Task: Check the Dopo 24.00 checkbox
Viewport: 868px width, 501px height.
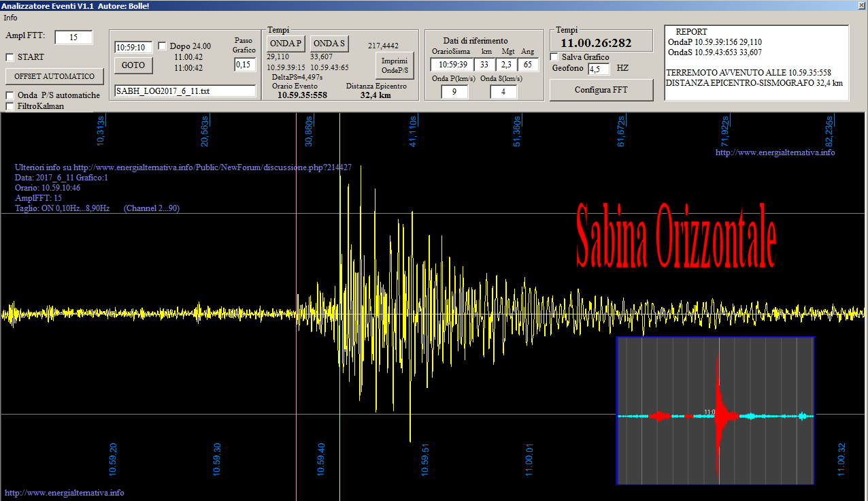Action: click(x=162, y=46)
